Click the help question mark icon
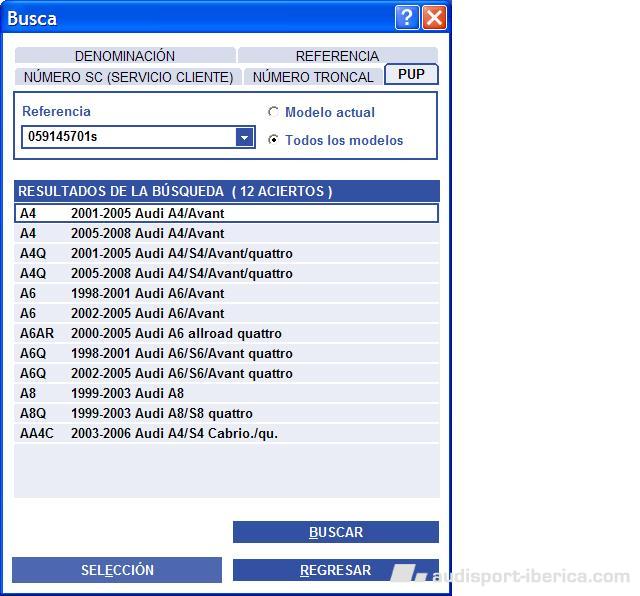Screen dimensions: 640x596 coord(407,18)
